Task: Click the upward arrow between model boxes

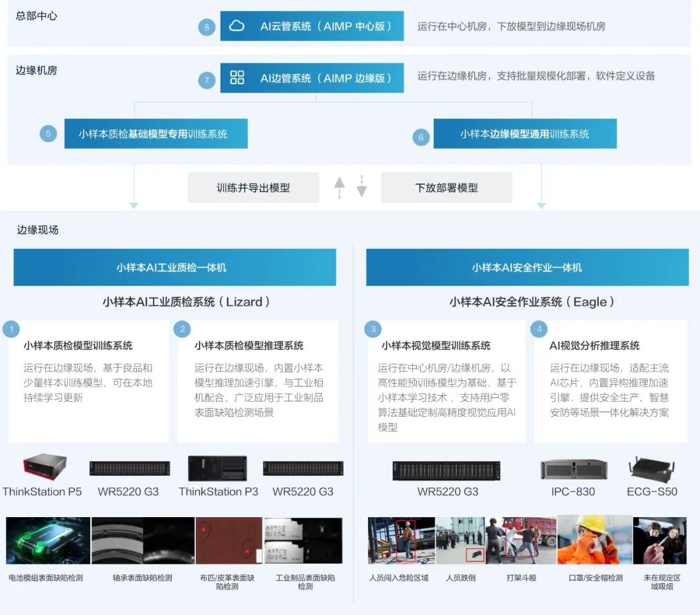Action: coord(339,187)
